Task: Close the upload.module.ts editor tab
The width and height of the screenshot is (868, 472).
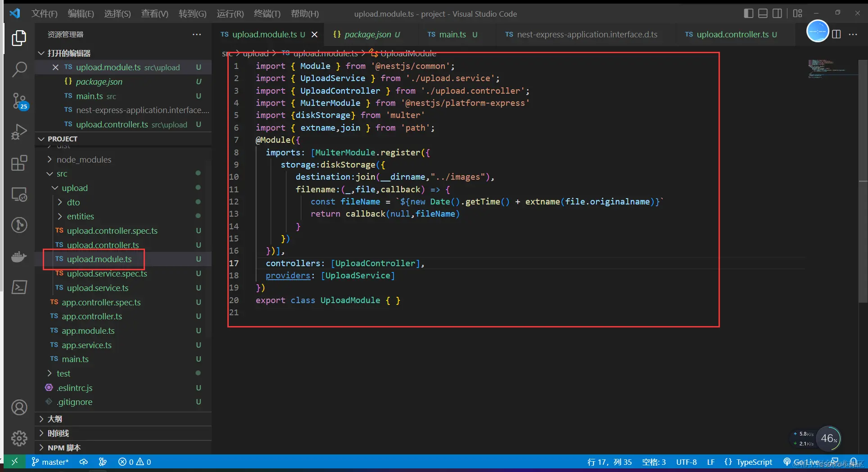Action: coord(315,34)
